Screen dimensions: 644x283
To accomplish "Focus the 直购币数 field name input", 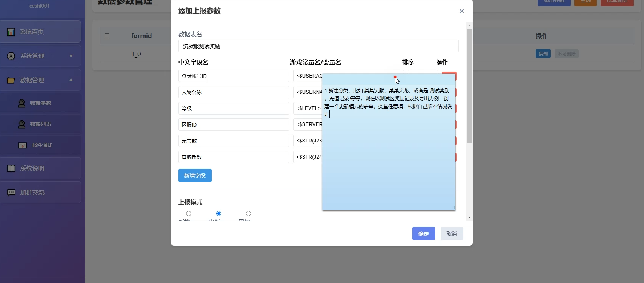I will click(x=234, y=157).
